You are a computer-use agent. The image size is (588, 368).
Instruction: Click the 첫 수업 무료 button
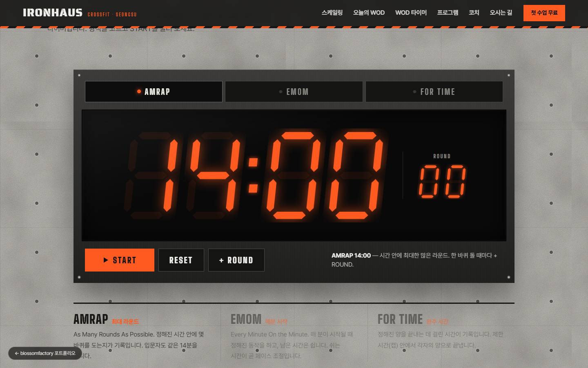click(x=544, y=13)
